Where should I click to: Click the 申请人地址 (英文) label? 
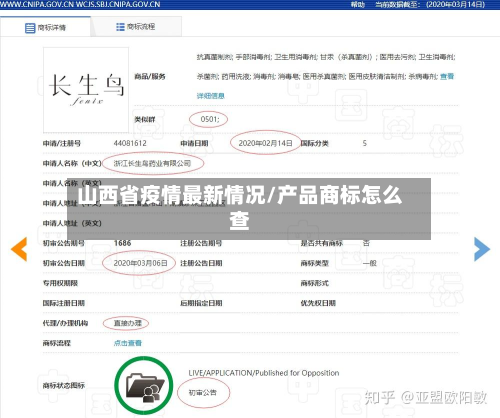coord(72,223)
